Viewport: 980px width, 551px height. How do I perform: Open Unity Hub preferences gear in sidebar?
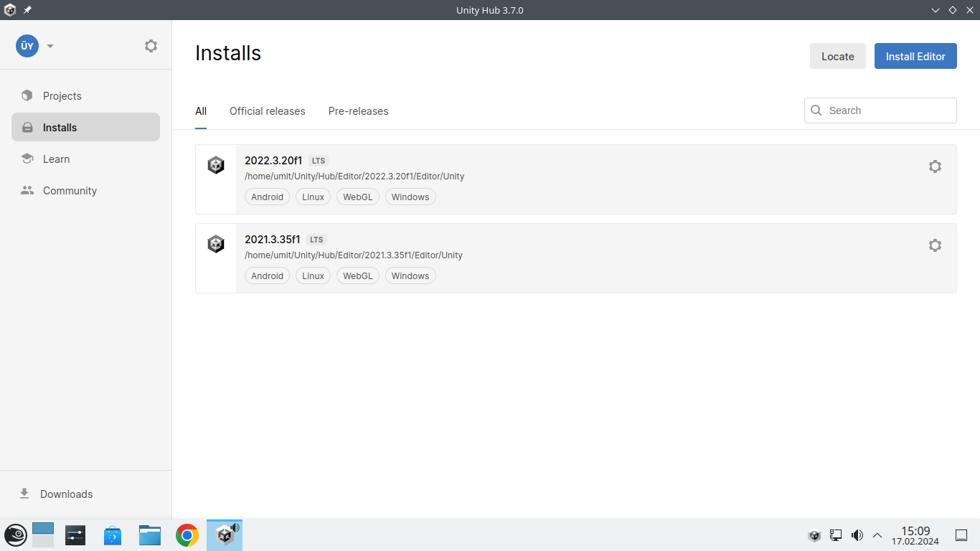point(151,46)
